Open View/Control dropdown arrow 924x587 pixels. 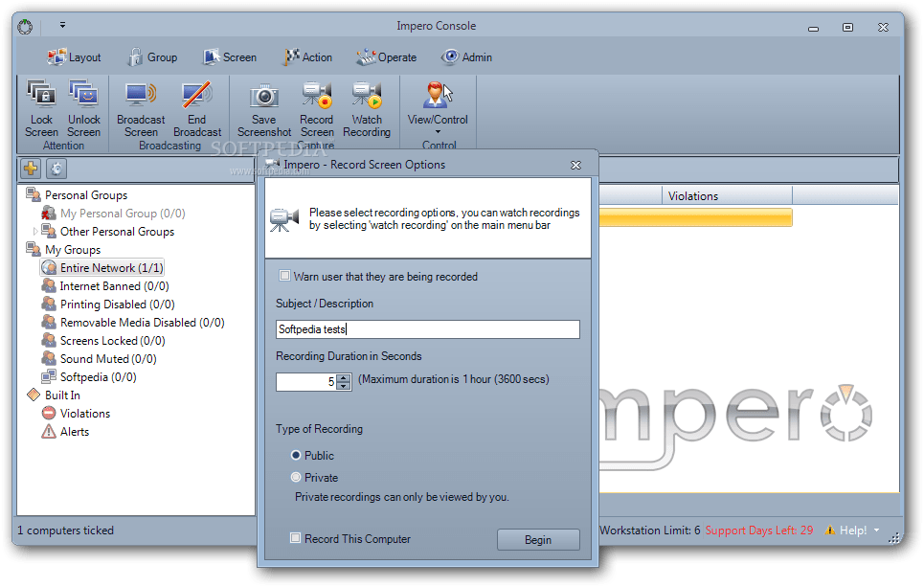438,132
